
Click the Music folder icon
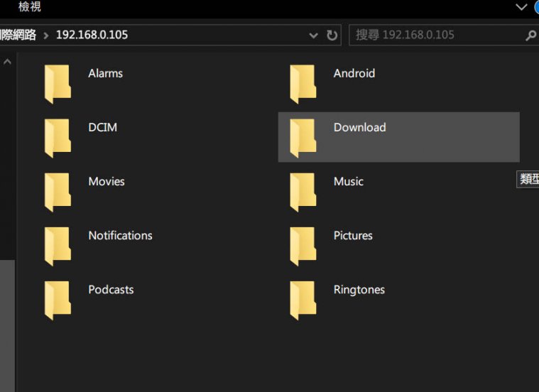tap(303, 192)
